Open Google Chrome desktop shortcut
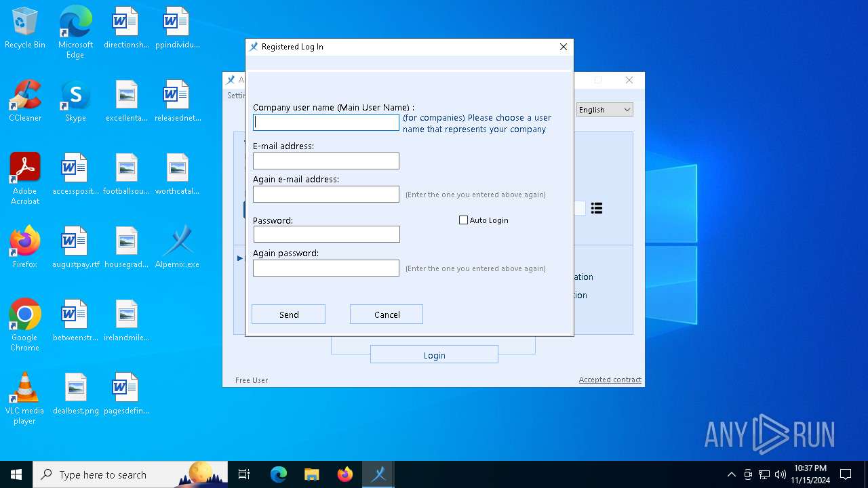 pyautogui.click(x=25, y=325)
